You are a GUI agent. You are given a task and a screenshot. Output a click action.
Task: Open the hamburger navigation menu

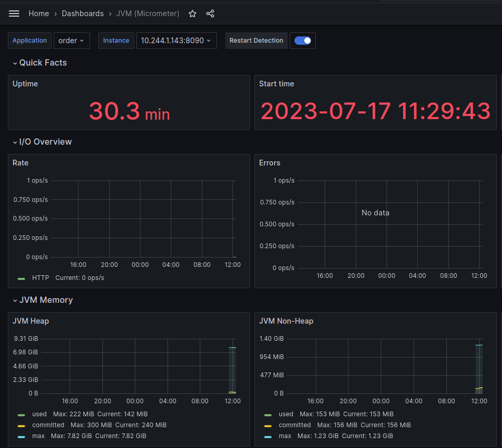coord(14,14)
